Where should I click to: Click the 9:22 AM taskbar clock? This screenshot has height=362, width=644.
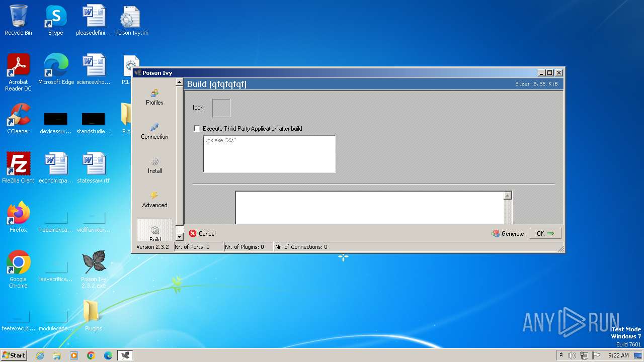(x=618, y=355)
